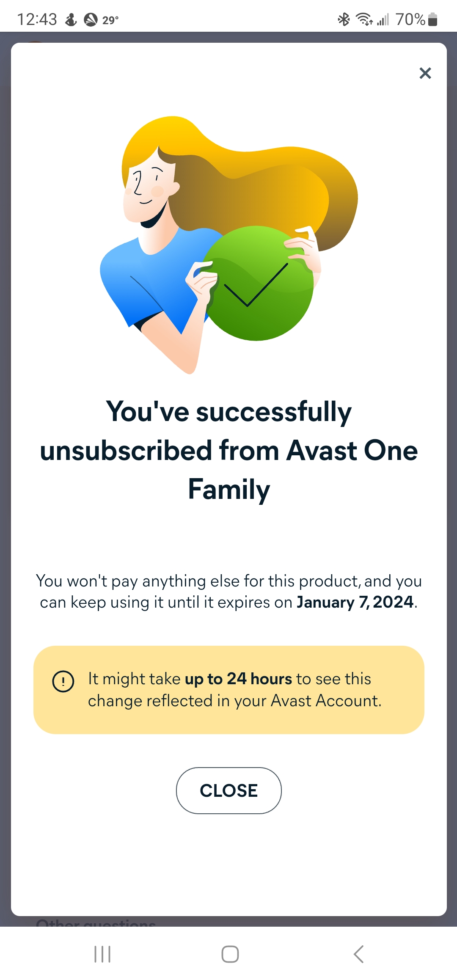This screenshot has width=457, height=980.
Task: Open recent apps from navigation bar
Action: coord(102,954)
